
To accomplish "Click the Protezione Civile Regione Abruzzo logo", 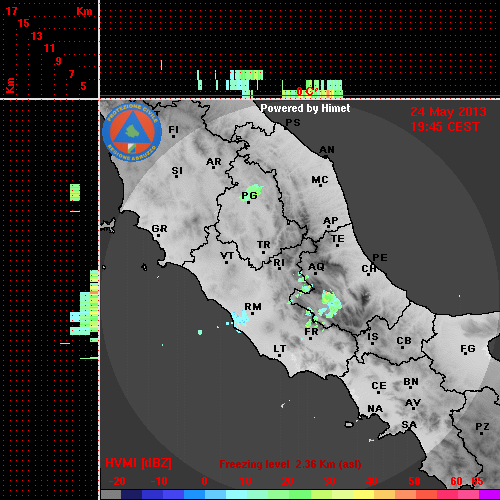I will (x=132, y=132).
